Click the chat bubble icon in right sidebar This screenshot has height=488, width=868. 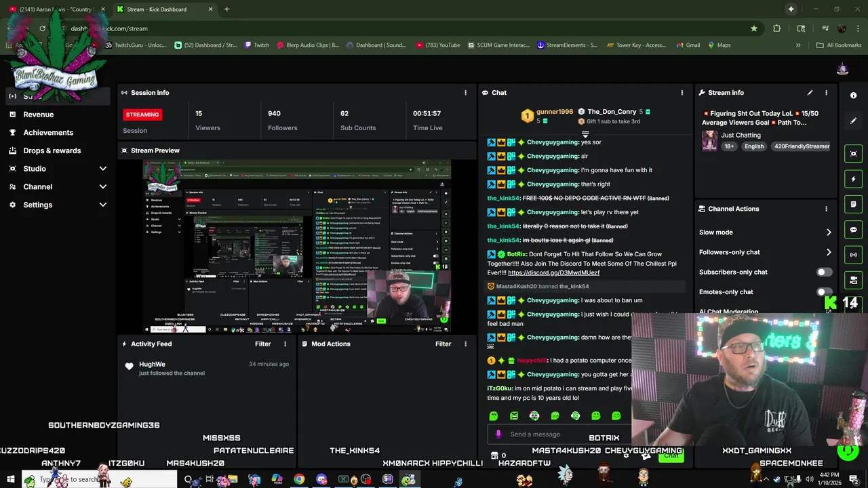(x=854, y=230)
